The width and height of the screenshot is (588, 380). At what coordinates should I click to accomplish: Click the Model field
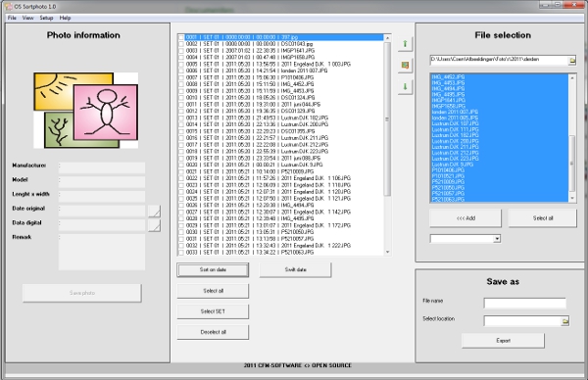tap(102, 182)
